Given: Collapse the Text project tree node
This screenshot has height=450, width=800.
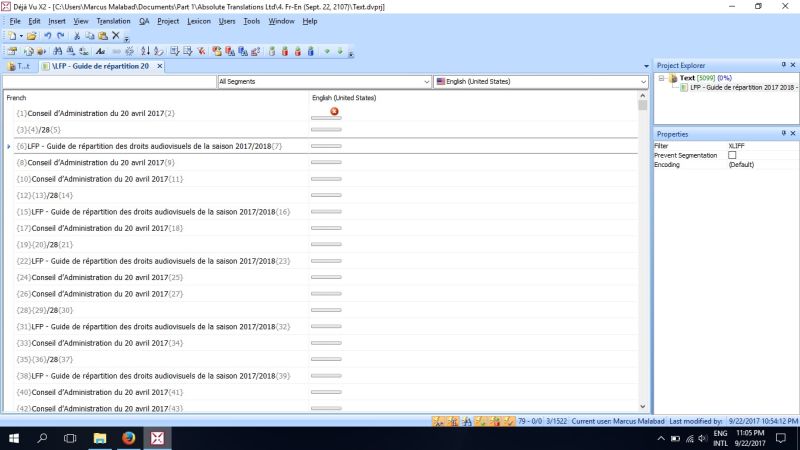Looking at the screenshot, I should coord(662,78).
